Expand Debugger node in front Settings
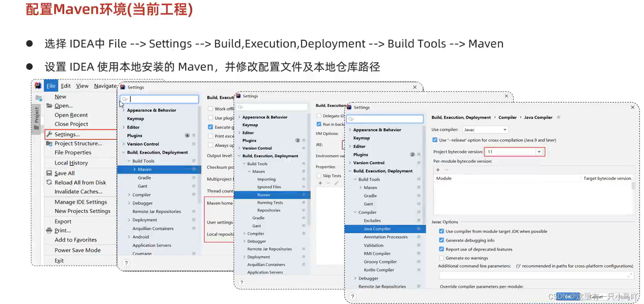This screenshot has height=304, width=644. [x=355, y=278]
